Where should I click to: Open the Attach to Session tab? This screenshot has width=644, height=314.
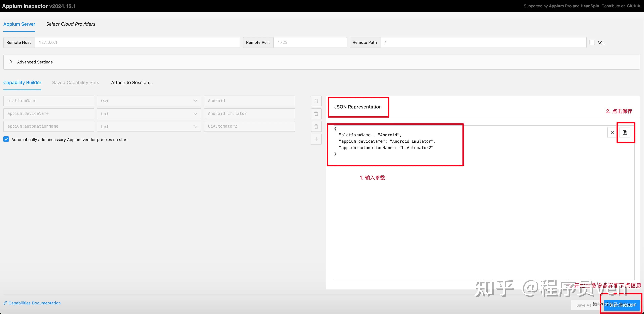pos(132,82)
